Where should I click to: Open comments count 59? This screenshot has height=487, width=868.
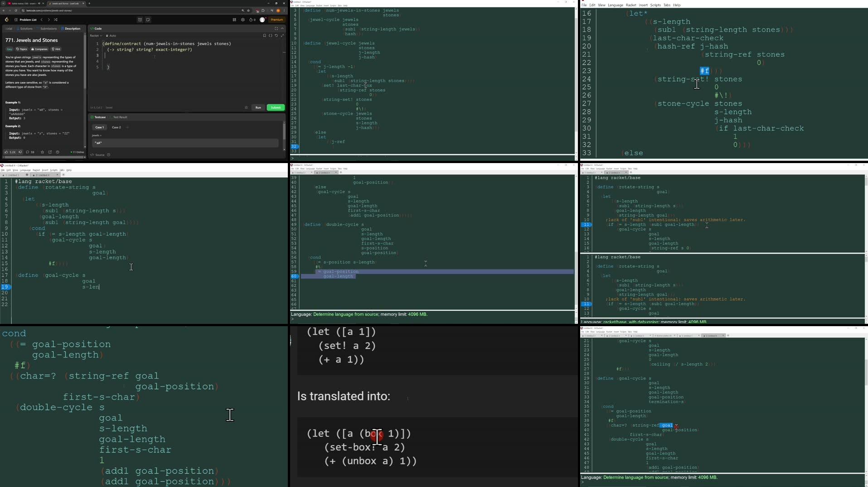pyautogui.click(x=30, y=152)
